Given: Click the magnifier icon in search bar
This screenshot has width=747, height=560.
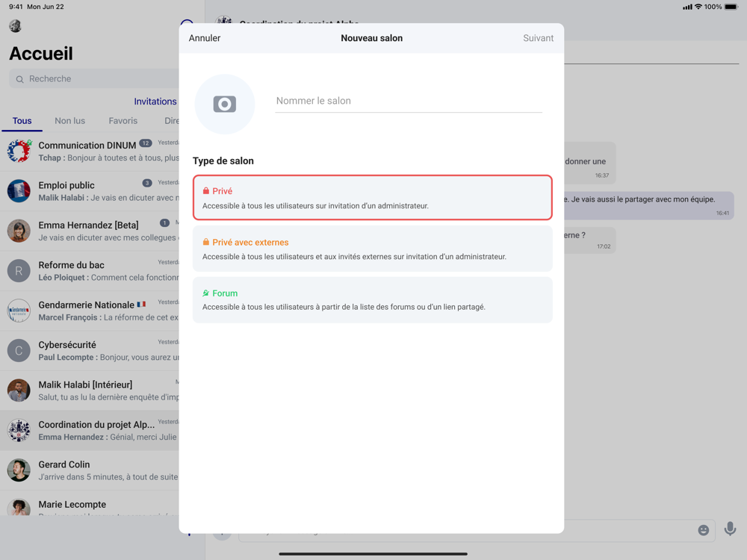Looking at the screenshot, I should click(x=19, y=79).
